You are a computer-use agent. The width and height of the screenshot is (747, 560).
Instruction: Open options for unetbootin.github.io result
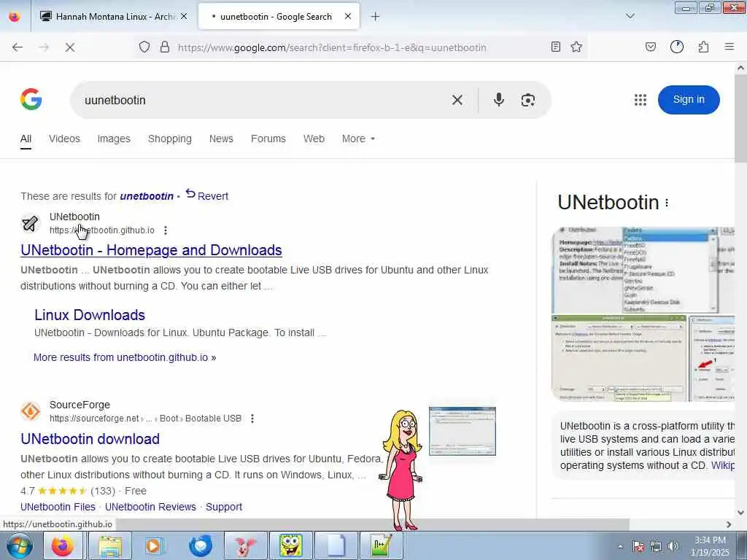[166, 230]
